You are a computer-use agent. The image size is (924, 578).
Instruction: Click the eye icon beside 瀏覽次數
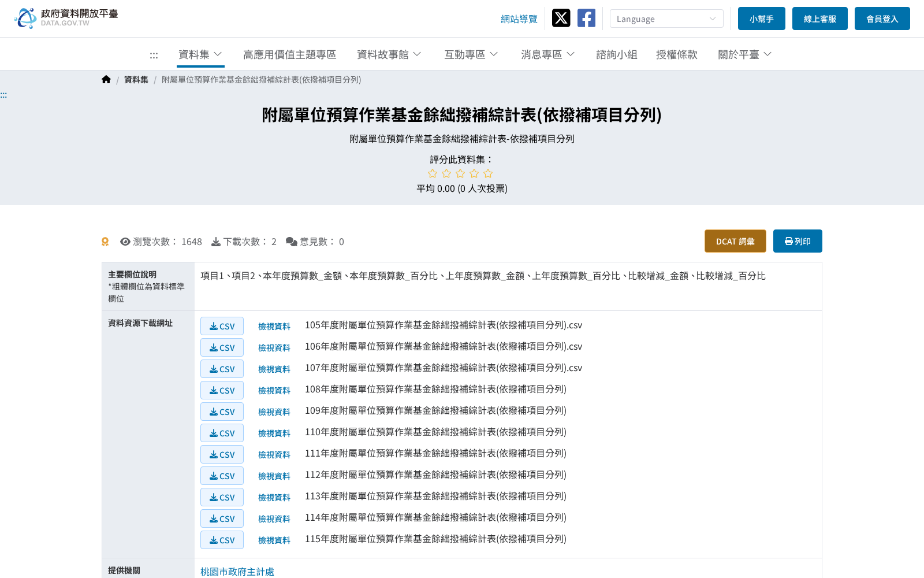pos(125,242)
